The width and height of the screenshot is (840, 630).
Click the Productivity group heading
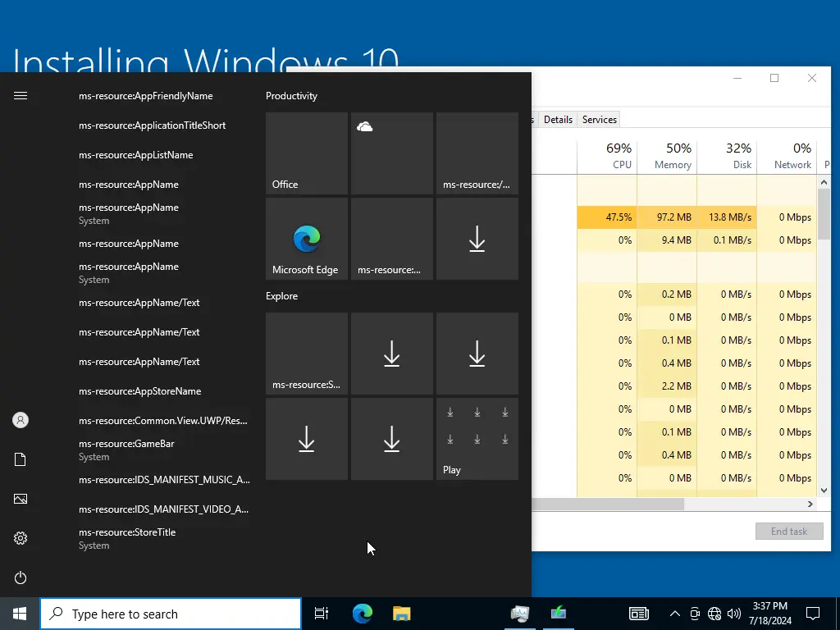pyautogui.click(x=291, y=96)
